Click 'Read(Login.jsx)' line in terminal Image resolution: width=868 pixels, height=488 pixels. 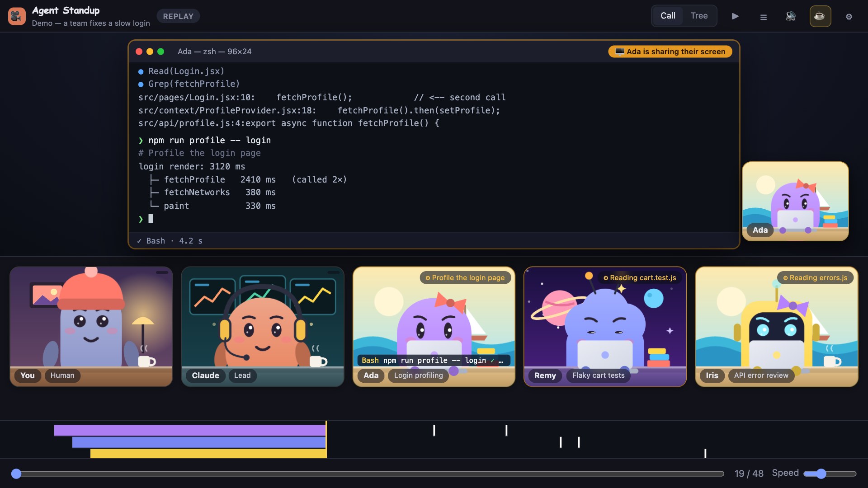[181, 71]
